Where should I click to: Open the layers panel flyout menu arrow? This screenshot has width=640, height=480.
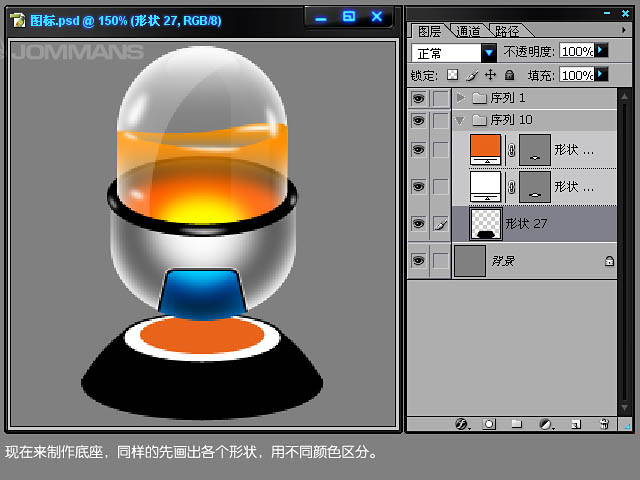[624, 30]
